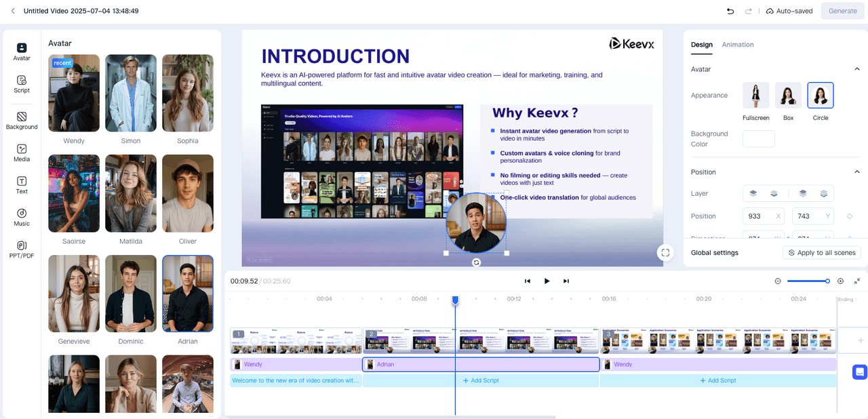Open the Background panel
The height and width of the screenshot is (419, 868).
(22, 121)
